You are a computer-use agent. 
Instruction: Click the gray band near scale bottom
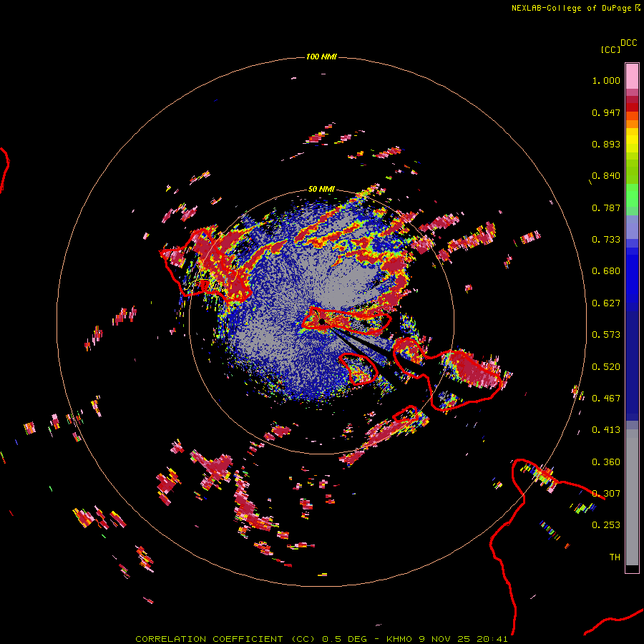[632, 497]
